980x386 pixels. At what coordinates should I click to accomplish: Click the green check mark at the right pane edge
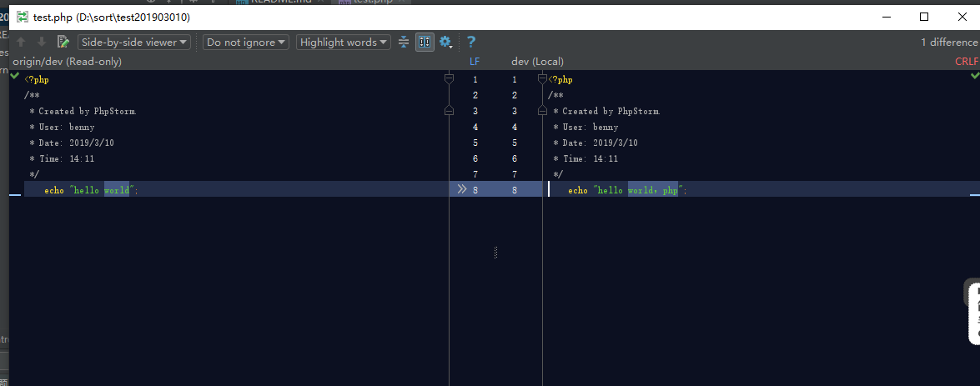[974, 75]
